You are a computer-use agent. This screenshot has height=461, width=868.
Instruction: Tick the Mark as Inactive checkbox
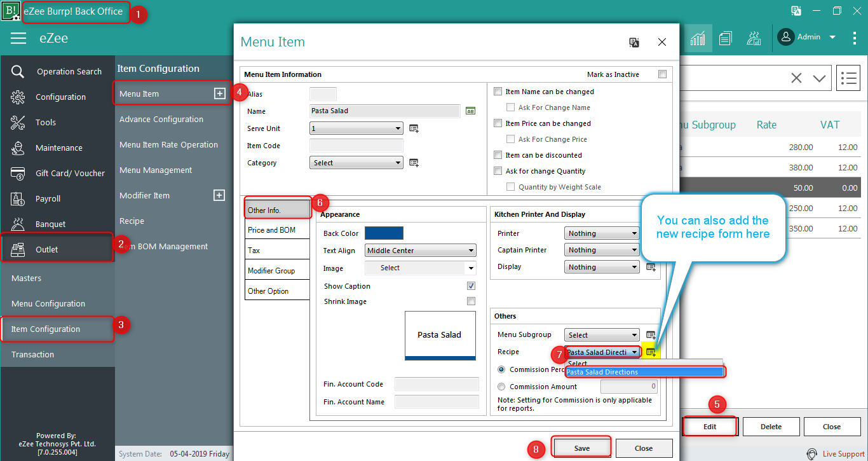[663, 74]
